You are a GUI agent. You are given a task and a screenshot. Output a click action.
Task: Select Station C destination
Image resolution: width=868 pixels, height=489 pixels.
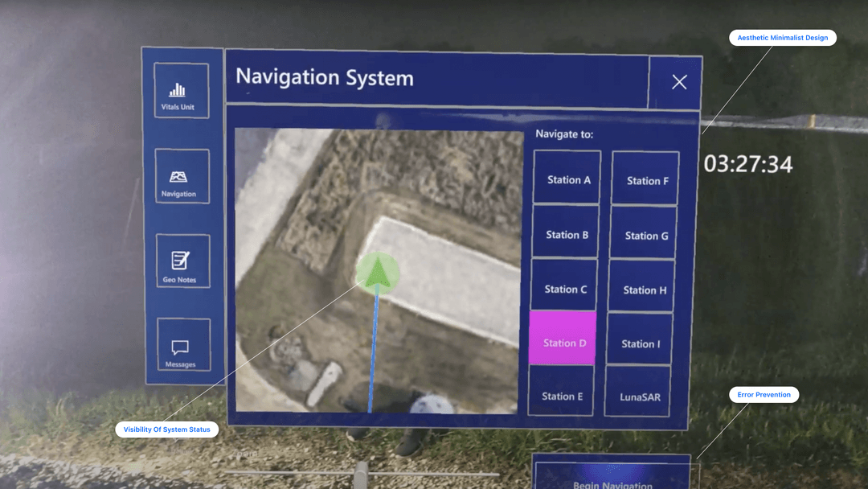click(564, 286)
